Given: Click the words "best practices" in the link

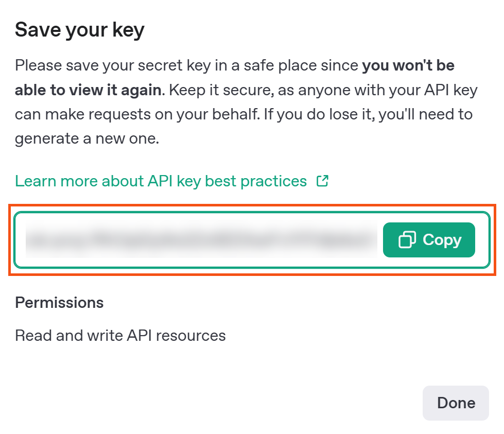Looking at the screenshot, I should pyautogui.click(x=256, y=181).
